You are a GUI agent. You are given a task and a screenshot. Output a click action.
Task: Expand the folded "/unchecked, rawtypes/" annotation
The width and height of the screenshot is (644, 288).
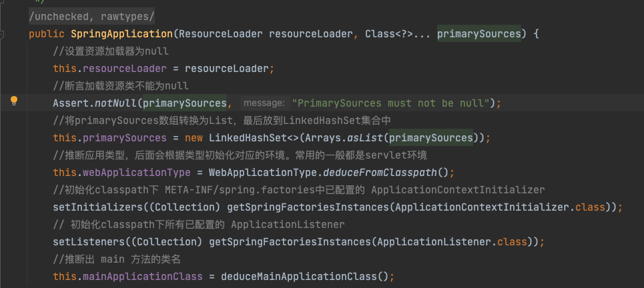[91, 17]
